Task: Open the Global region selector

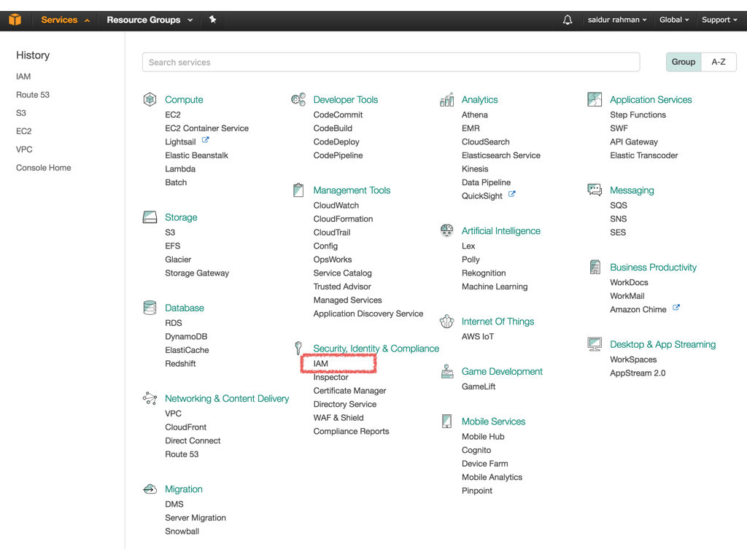Action: [673, 20]
